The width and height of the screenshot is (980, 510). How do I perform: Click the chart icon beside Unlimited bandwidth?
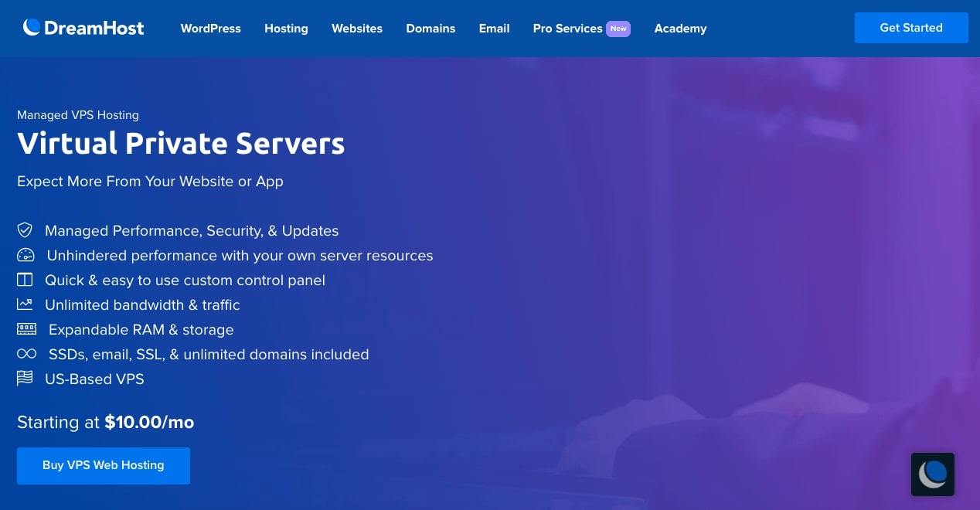click(26, 304)
